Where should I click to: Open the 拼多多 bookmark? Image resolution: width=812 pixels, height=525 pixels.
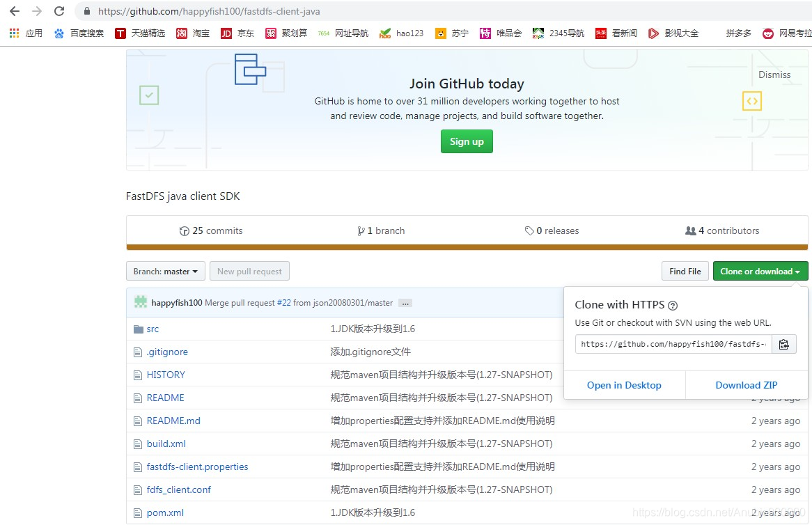[738, 33]
